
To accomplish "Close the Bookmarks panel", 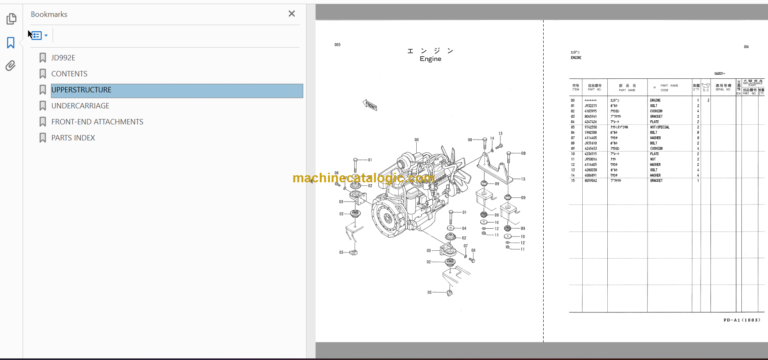I will click(x=291, y=14).
